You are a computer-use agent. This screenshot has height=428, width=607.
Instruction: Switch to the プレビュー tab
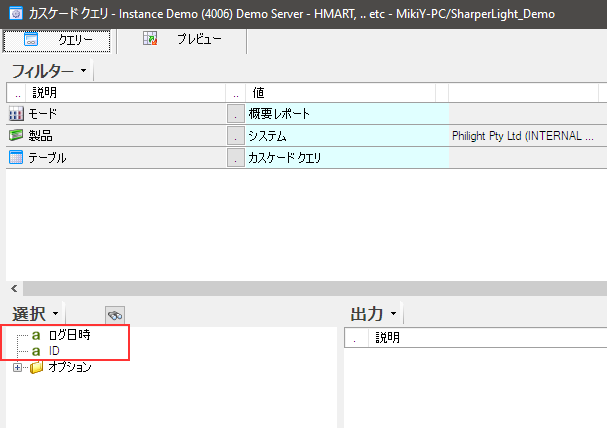coord(182,39)
